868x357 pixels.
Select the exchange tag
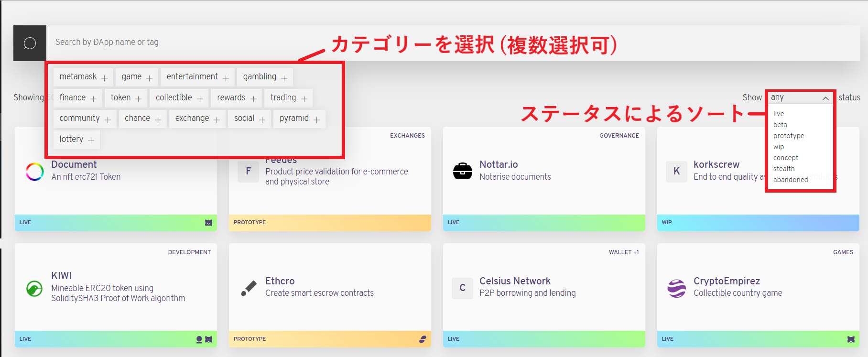click(197, 119)
